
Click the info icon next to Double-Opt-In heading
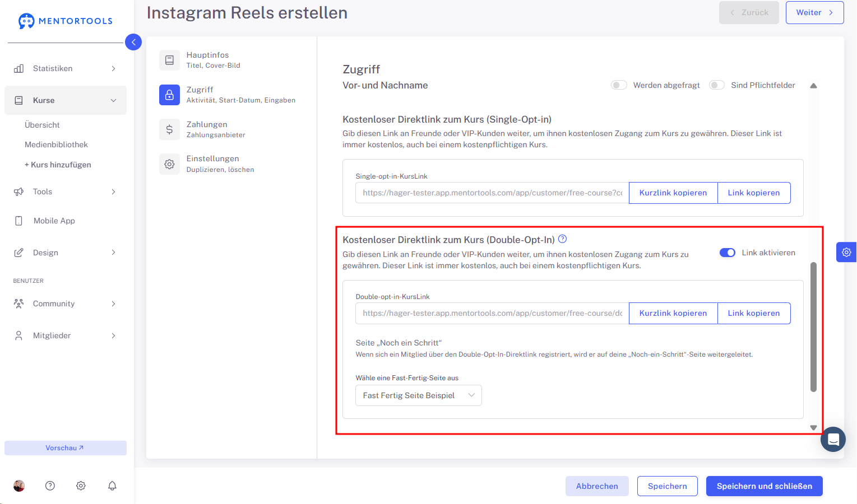tap(563, 239)
